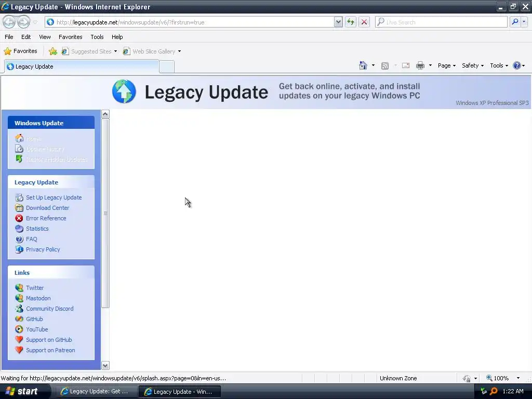Click sidebar scrollbar up arrow

coord(105,114)
